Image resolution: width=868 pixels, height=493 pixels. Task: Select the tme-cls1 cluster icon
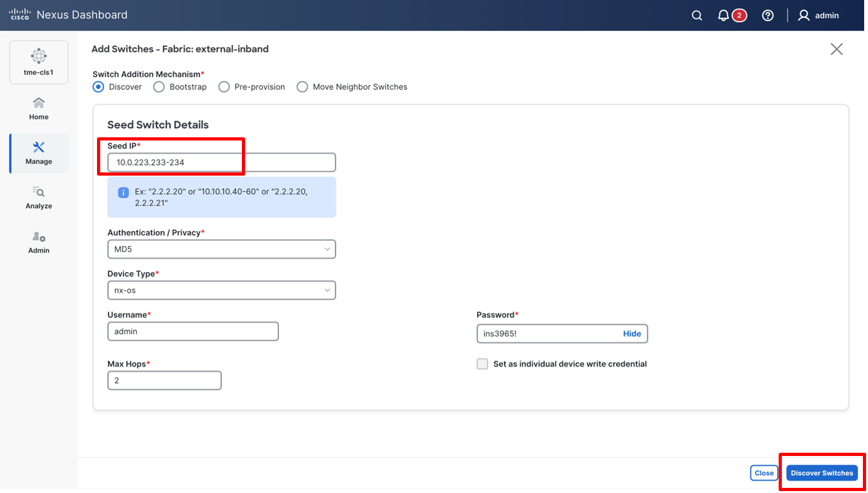tap(39, 62)
